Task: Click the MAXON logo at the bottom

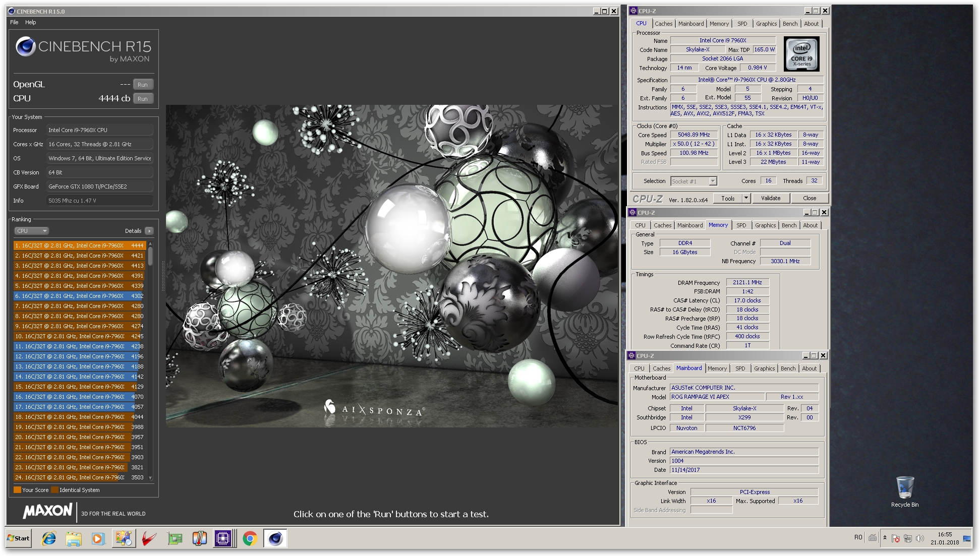Action: 47,511
